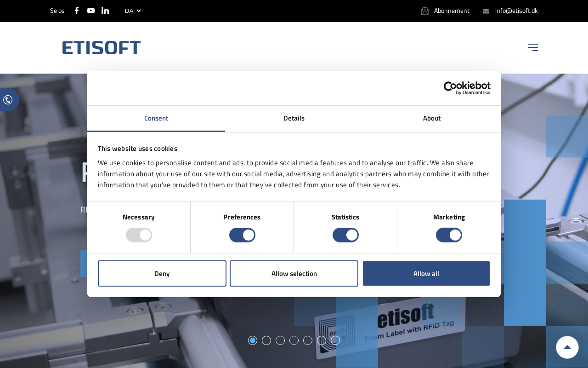Open the hamburger navigation menu

[x=533, y=47]
